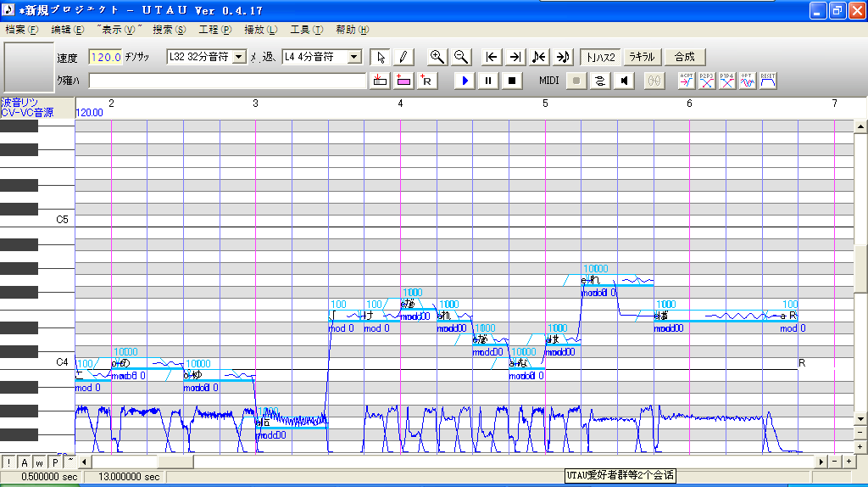
Task: Toggle the 'A' view button
Action: pos(25,462)
